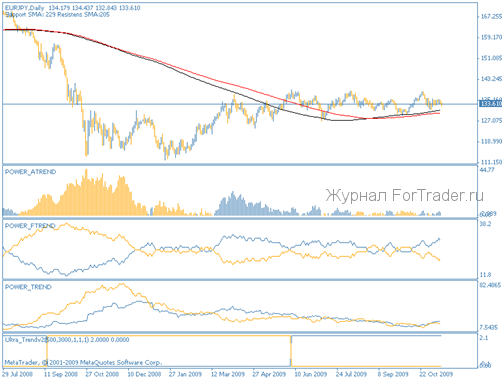Click the POWER_ATREND indicator label

pos(30,172)
